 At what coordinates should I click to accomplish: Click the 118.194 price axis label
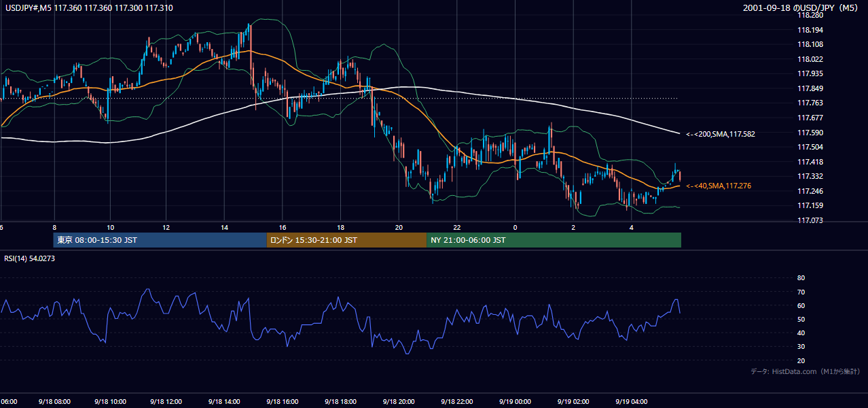[x=810, y=30]
